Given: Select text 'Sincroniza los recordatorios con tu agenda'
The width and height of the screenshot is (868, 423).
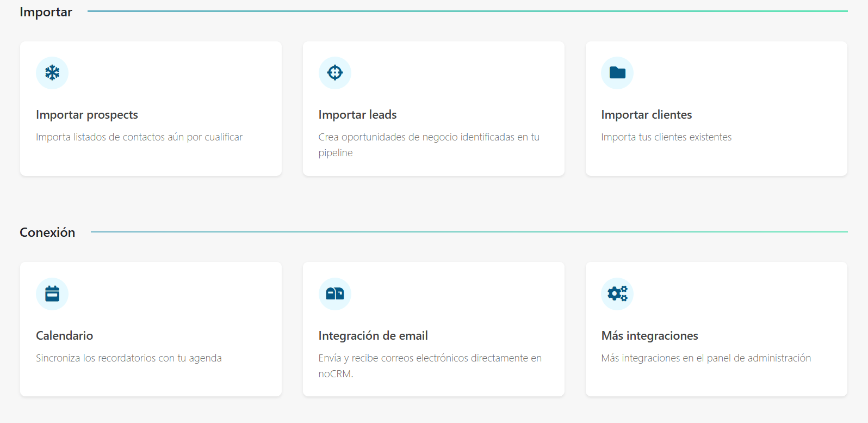Looking at the screenshot, I should tap(129, 358).
